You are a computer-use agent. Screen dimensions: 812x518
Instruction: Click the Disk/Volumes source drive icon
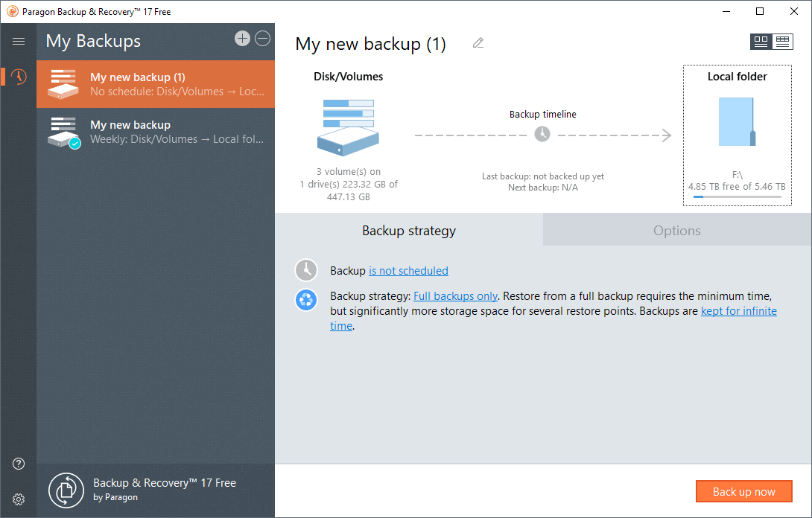348,128
